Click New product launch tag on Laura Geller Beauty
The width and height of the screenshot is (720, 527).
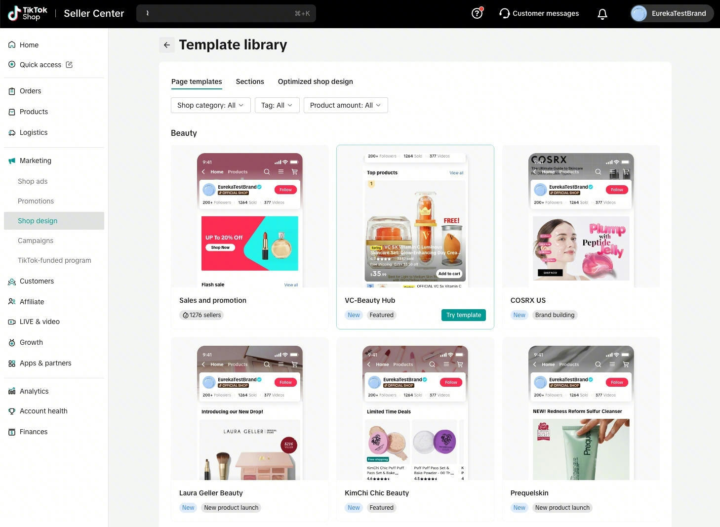tap(231, 508)
